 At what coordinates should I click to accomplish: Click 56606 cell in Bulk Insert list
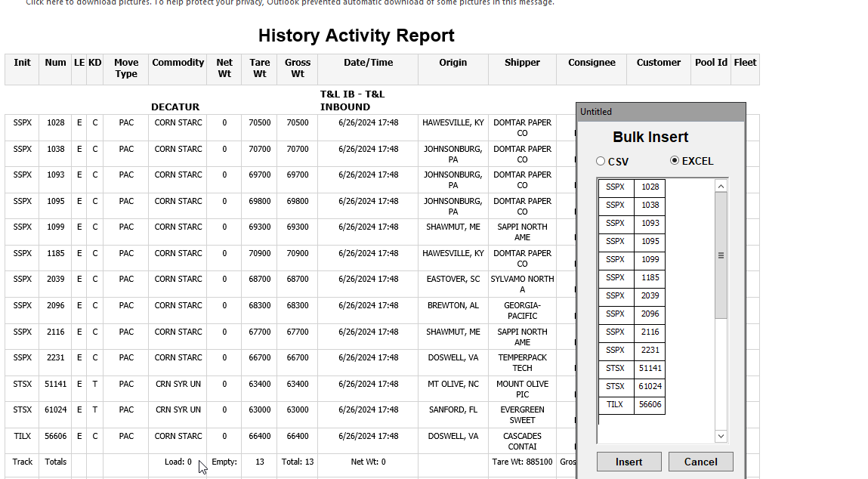[650, 405]
